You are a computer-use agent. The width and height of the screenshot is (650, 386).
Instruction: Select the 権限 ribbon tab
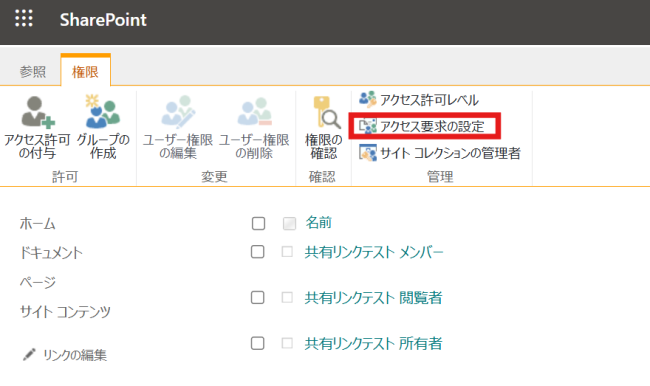[x=85, y=71]
